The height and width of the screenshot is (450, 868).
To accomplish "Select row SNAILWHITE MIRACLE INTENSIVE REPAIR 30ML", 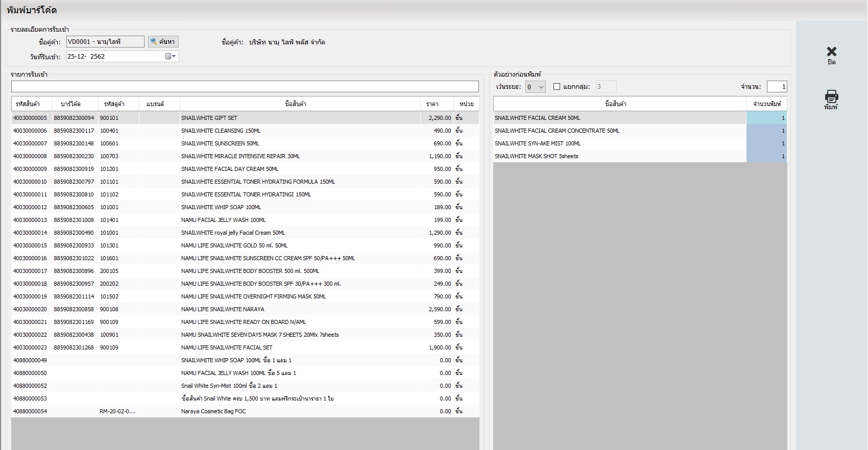I will pyautogui.click(x=245, y=156).
